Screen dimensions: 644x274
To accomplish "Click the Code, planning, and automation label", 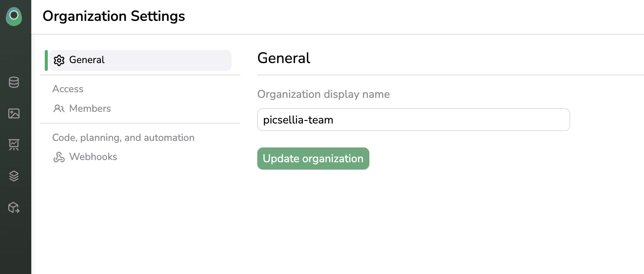I will pyautogui.click(x=123, y=138).
